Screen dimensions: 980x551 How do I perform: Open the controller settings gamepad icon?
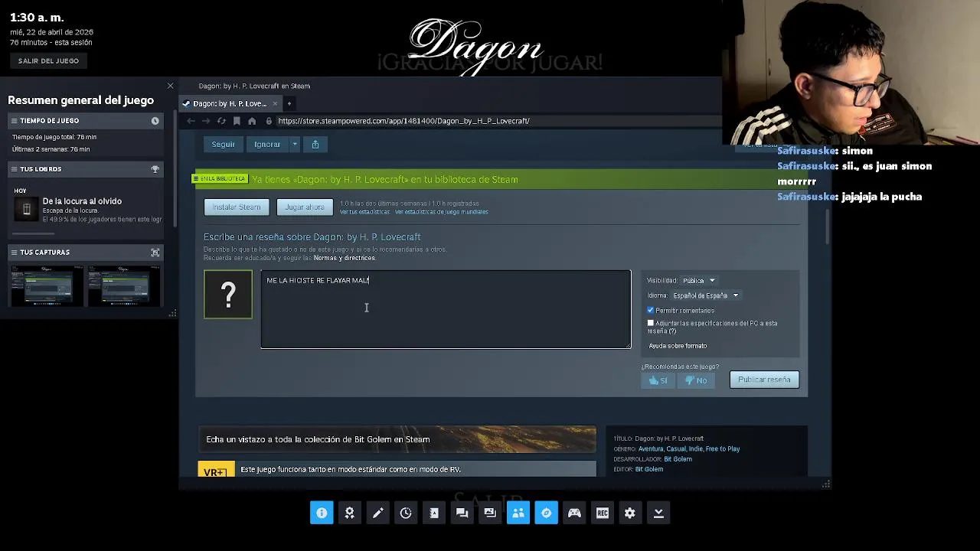tap(574, 513)
